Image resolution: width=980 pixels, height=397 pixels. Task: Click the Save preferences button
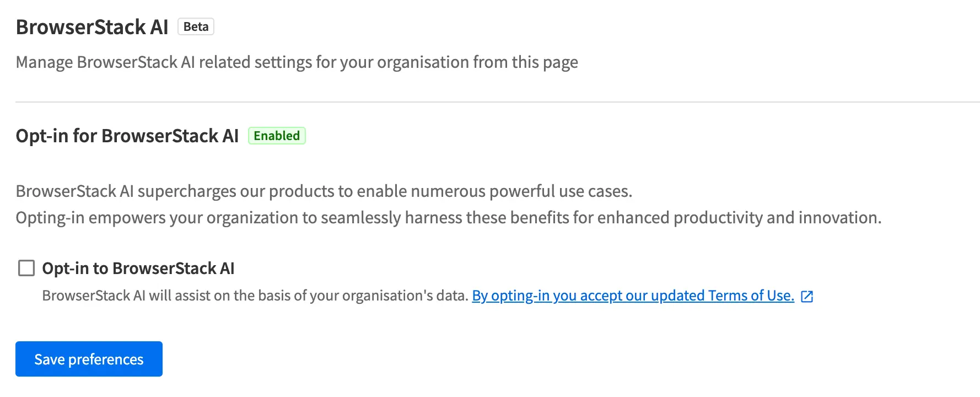point(89,359)
